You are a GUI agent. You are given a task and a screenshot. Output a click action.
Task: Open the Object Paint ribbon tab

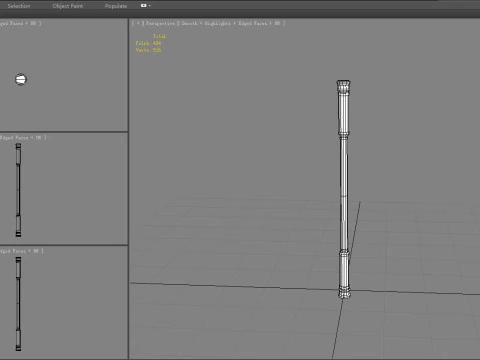point(68,6)
